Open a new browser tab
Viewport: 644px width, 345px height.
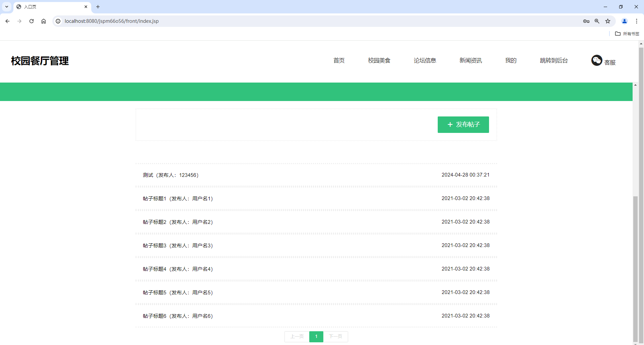(x=98, y=7)
